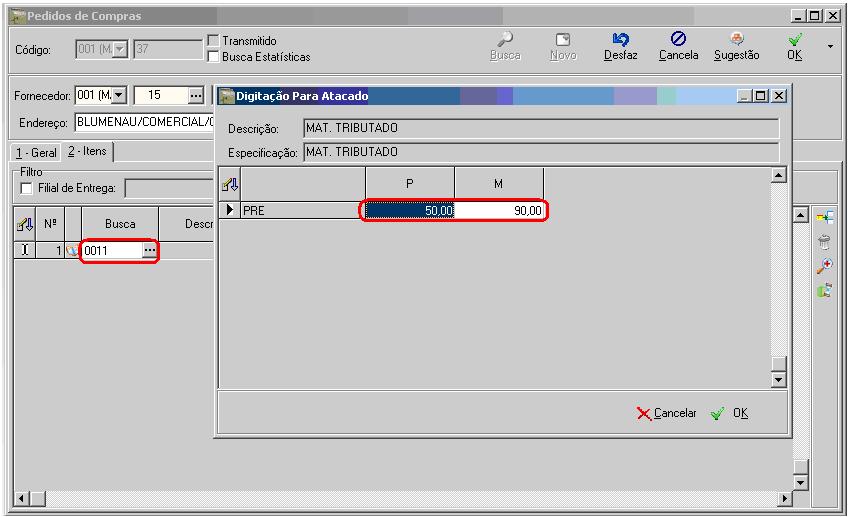Image resolution: width=849 pixels, height=517 pixels.
Task: Click the add item icon on right sidebar
Action: click(x=825, y=216)
